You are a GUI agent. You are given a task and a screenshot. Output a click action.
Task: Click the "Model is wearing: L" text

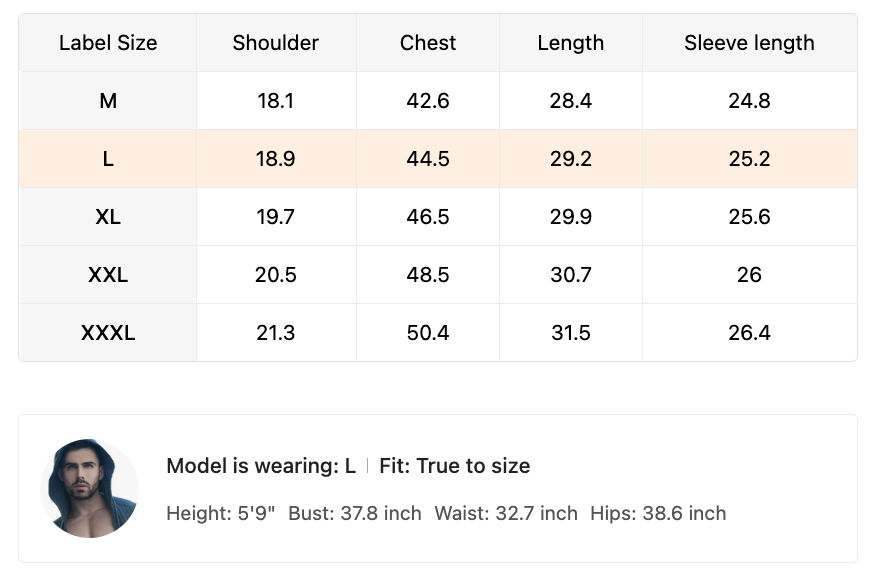pyautogui.click(x=261, y=466)
